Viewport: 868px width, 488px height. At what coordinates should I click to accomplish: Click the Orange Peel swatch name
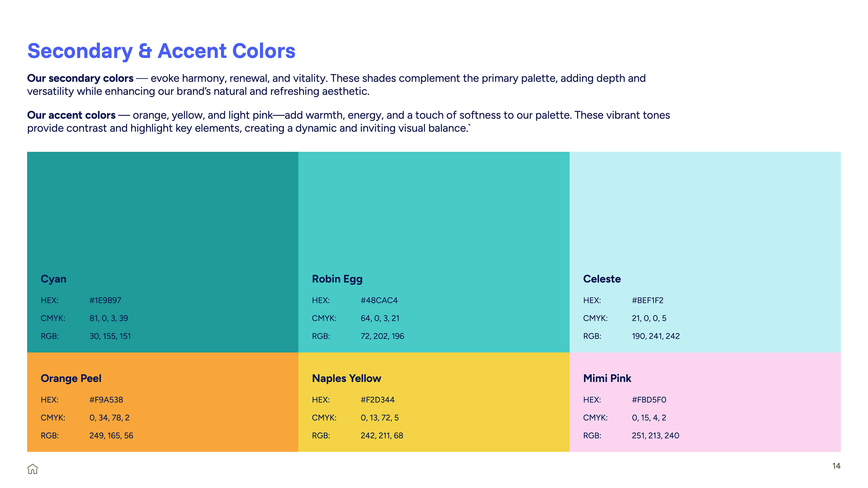point(71,378)
